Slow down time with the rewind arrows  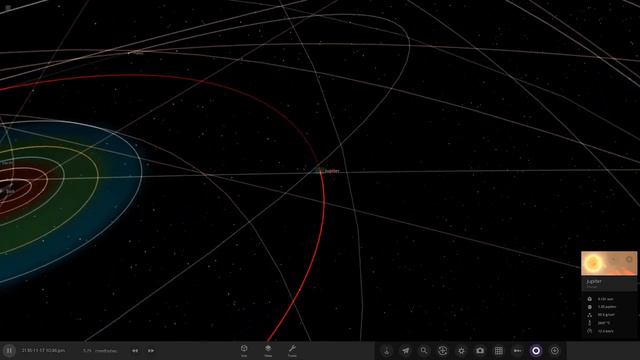[x=135, y=351]
